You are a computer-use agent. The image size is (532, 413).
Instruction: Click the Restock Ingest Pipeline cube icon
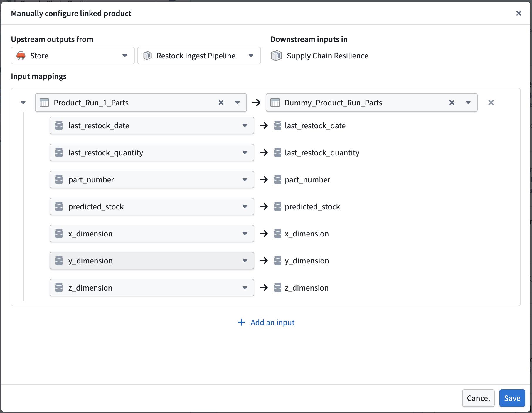[x=147, y=56]
